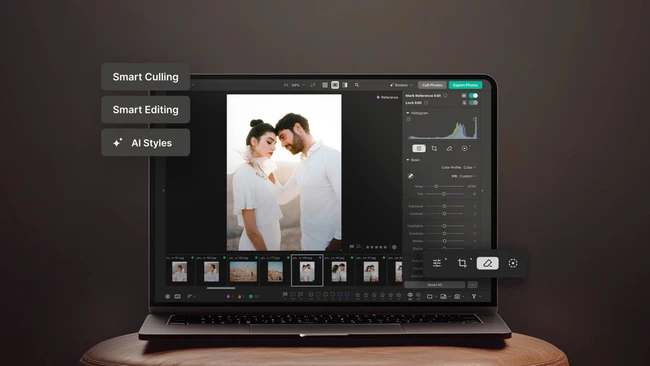Click the sparkle icon on AI Styles tag
The height and width of the screenshot is (366, 650).
point(118,143)
